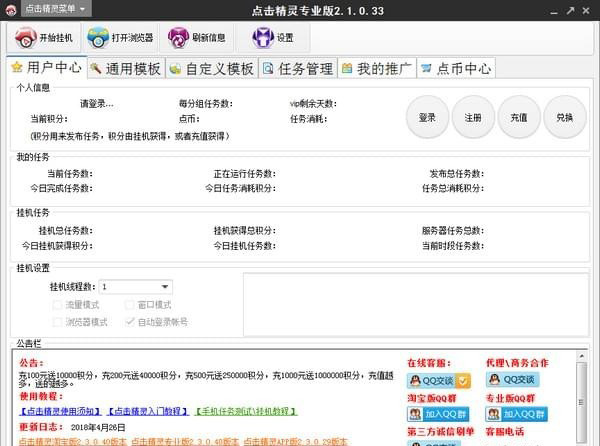This screenshot has height=446, width=600.
Task: Click the 今日挂机获得积分: label
Action: (x=57, y=246)
